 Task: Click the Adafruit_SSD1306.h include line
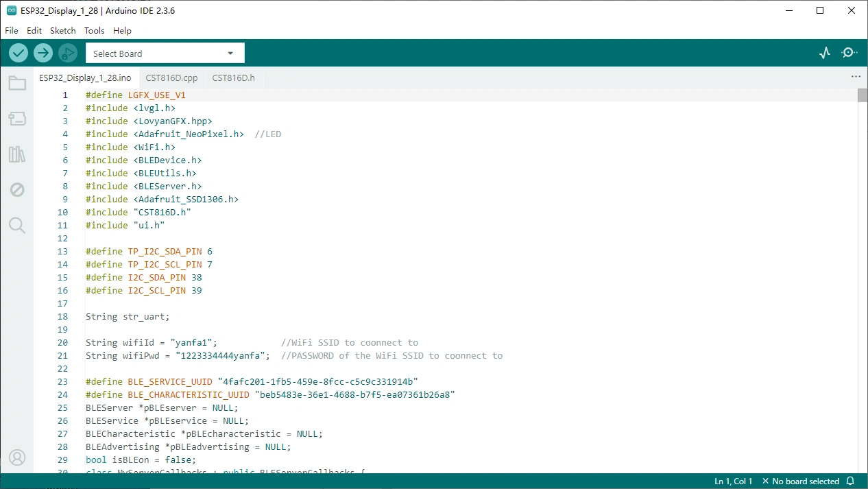point(162,200)
